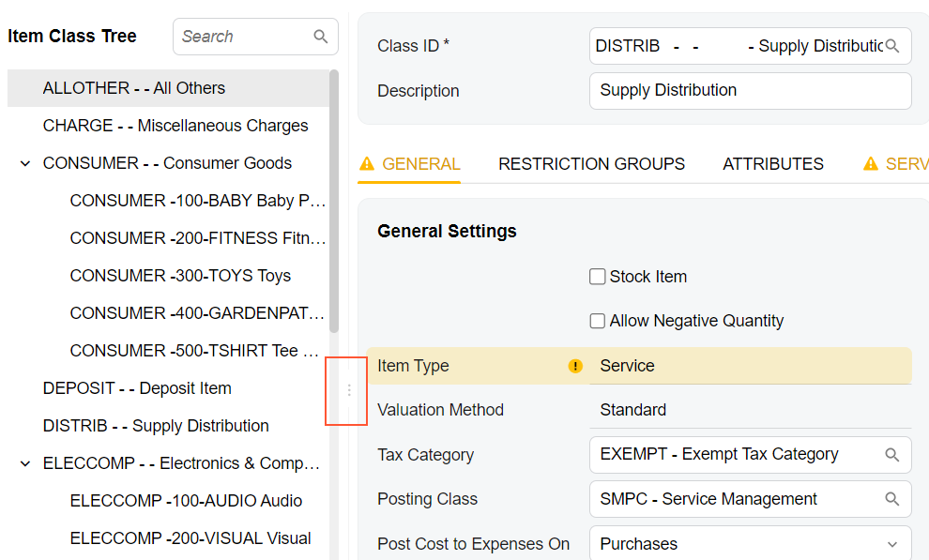Collapse the CONSUMER Consumer Goods node
Viewport: 929px width, 560px height.
tap(25, 163)
